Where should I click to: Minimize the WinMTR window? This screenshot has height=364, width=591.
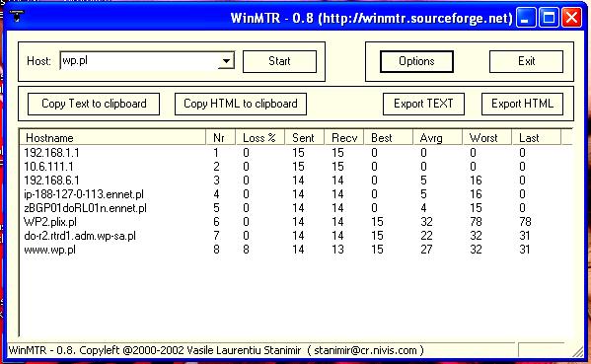526,18
